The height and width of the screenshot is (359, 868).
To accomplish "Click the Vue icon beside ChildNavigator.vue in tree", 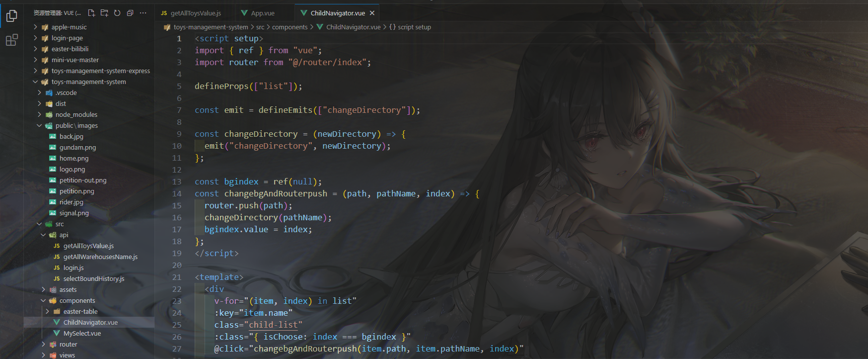I will 57,322.
